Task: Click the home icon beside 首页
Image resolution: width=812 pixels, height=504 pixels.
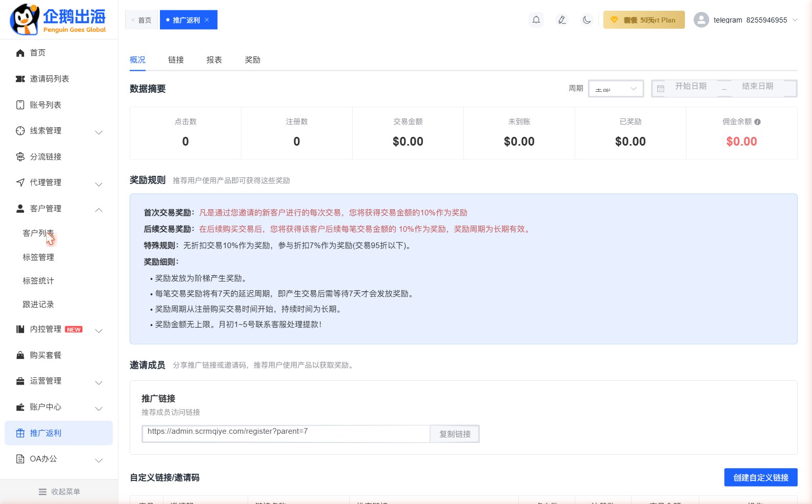Action: click(20, 53)
